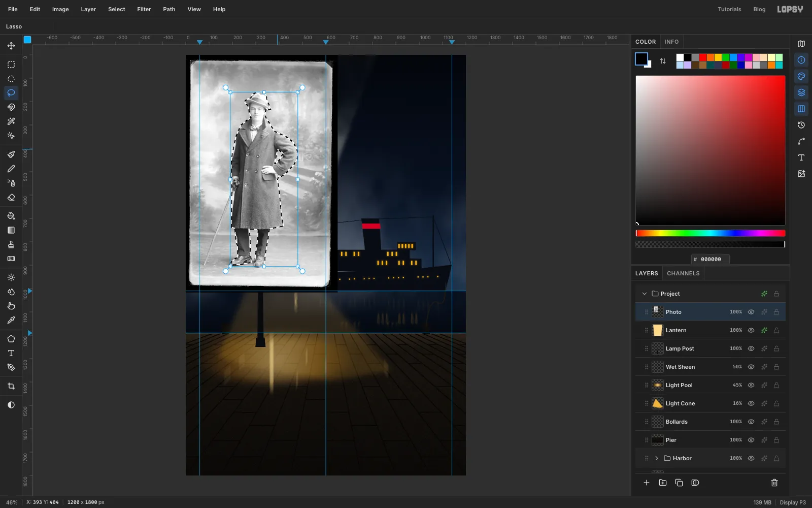
Task: Toggle the Color panel palette icon
Action: tap(801, 76)
